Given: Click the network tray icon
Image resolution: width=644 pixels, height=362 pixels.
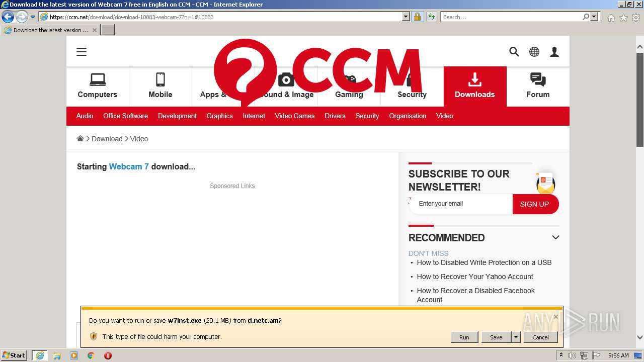Looking at the screenshot, I should pyautogui.click(x=585, y=355).
